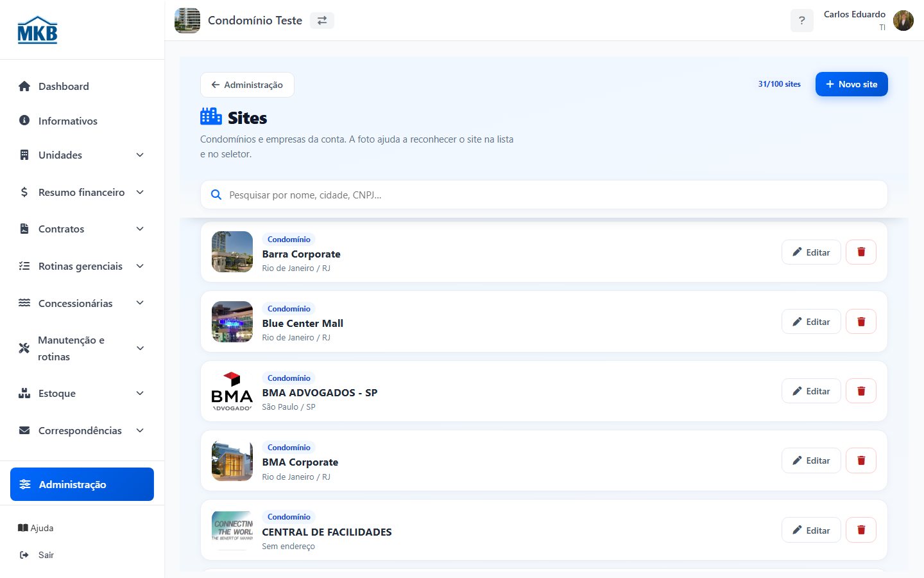This screenshot has width=924, height=578.
Task: Click the Condomínio Teste site name
Action: pos(255,21)
